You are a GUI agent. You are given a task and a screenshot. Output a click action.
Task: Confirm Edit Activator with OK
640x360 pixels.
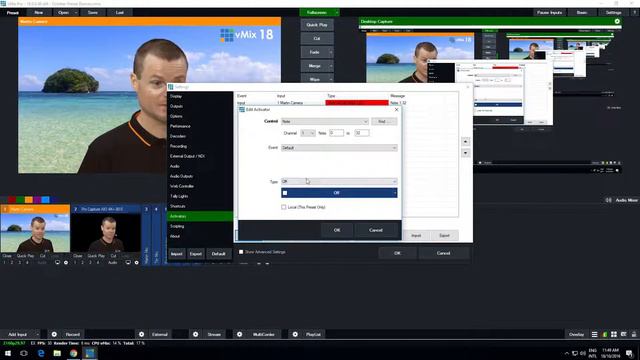[337, 230]
